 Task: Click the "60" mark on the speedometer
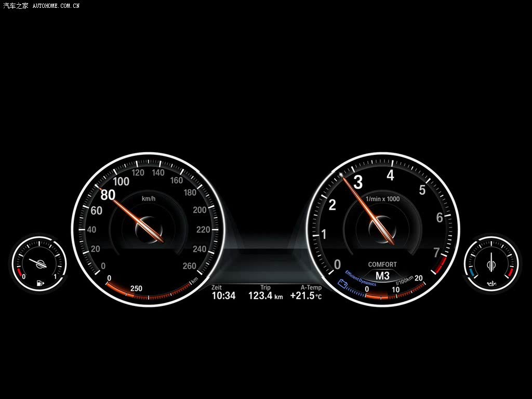point(97,211)
